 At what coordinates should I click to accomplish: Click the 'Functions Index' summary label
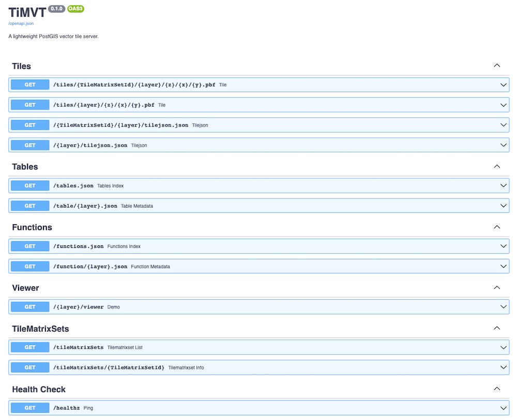click(124, 246)
